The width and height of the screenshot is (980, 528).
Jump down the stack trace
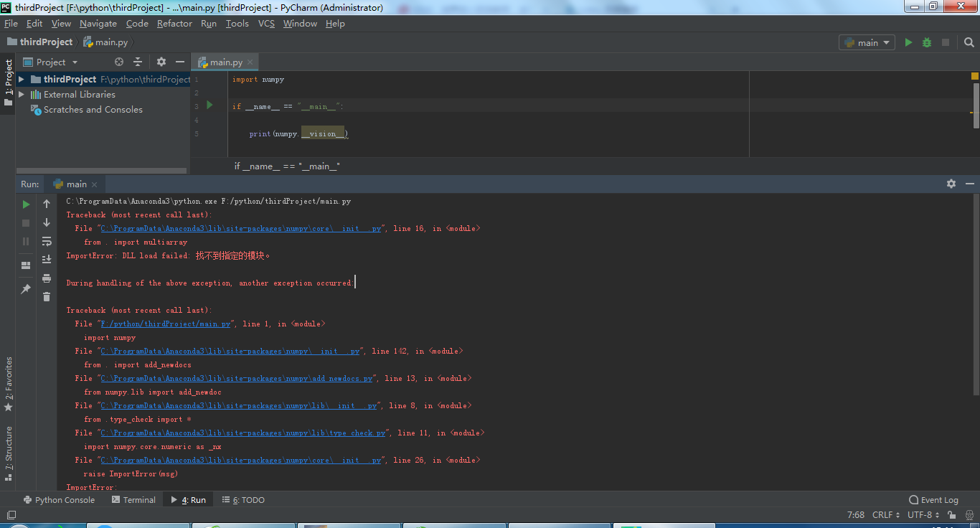click(x=47, y=223)
